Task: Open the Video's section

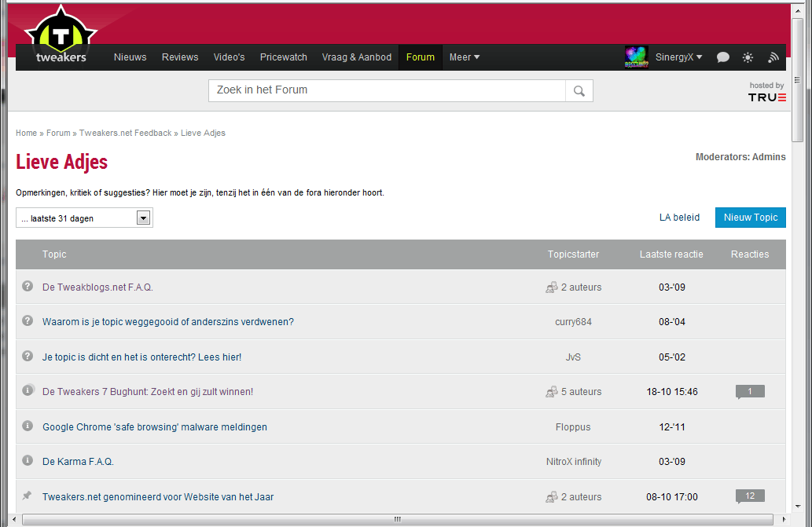Action: pyautogui.click(x=229, y=57)
